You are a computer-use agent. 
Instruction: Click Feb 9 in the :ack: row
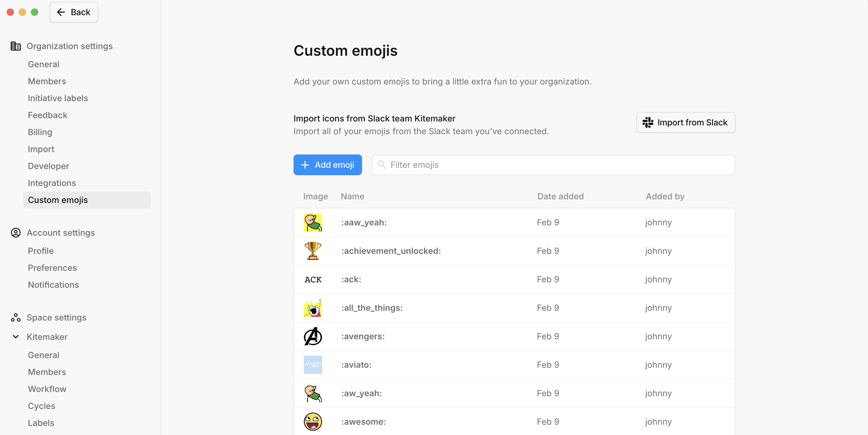click(548, 280)
